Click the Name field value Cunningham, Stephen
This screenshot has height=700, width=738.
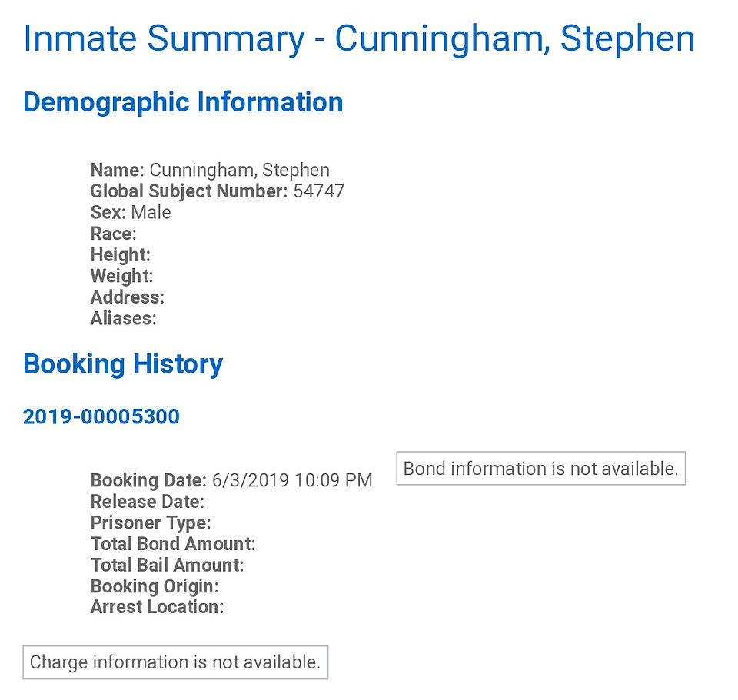coord(240,170)
